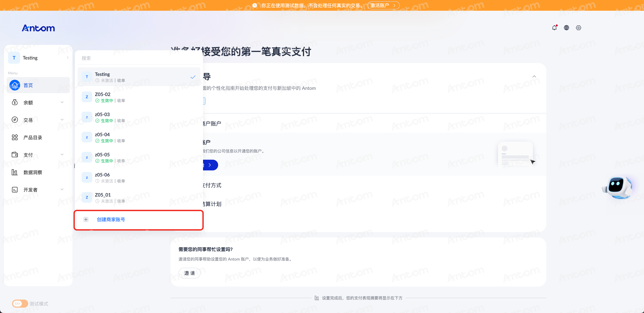The height and width of the screenshot is (313, 644).
Task: Click the 交易 transaction icon
Action: (15, 120)
